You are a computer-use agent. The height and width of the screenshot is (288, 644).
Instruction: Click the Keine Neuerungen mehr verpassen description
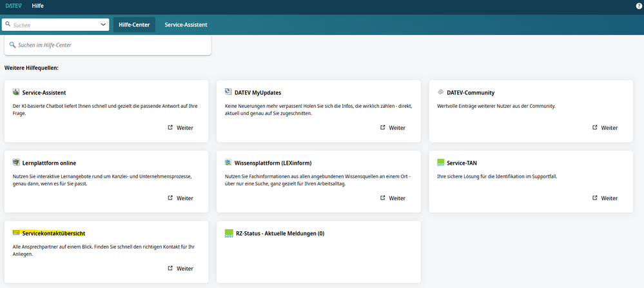318,109
